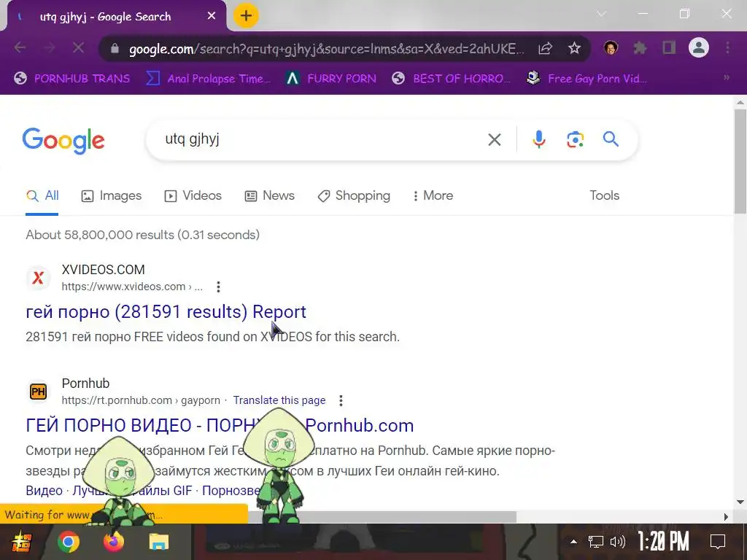Open the tab search dropdown
The width and height of the screenshot is (747, 560).
point(602,14)
